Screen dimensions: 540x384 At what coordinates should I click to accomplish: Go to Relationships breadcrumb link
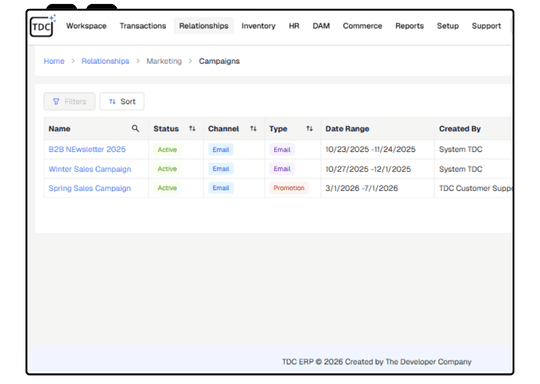tap(105, 61)
